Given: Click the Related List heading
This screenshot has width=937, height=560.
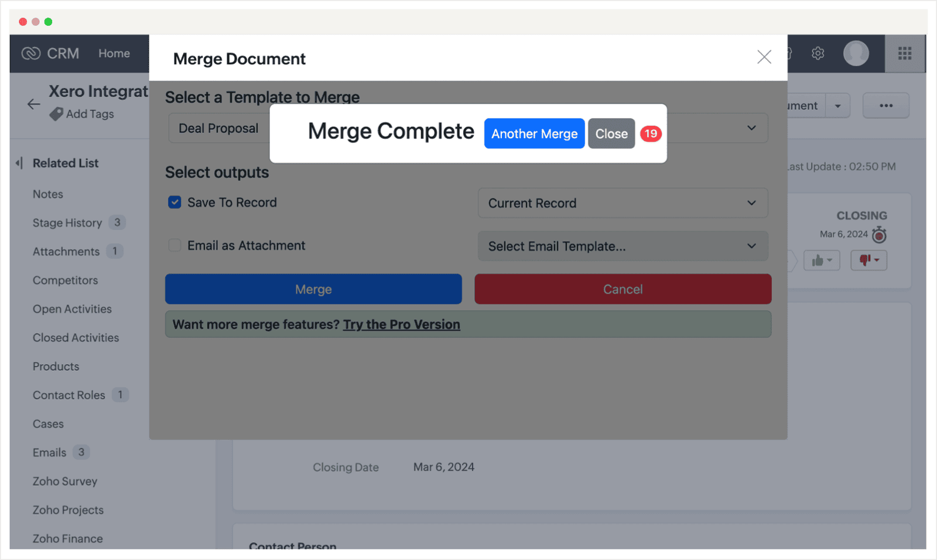Looking at the screenshot, I should [x=66, y=163].
